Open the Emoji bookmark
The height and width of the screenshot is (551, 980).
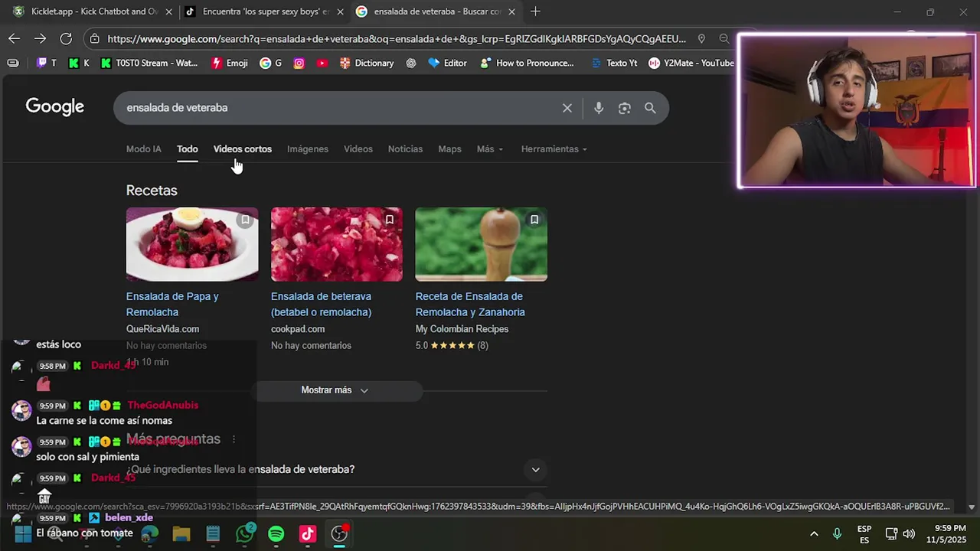click(x=230, y=63)
